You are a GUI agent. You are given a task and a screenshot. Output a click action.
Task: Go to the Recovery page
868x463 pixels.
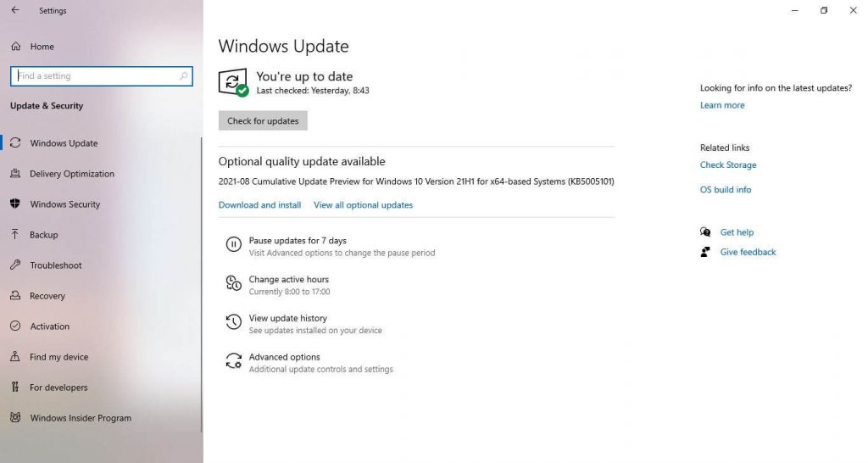point(47,296)
